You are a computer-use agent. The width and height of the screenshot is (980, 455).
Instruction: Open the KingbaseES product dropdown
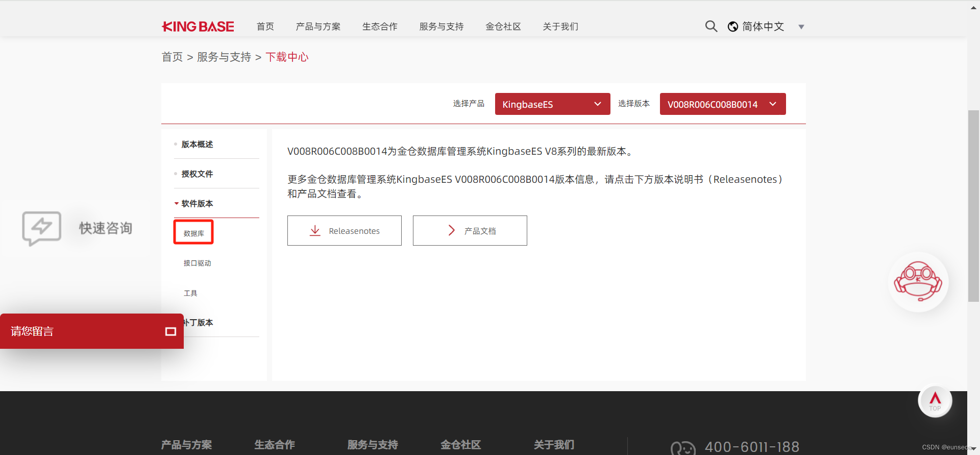pos(552,104)
